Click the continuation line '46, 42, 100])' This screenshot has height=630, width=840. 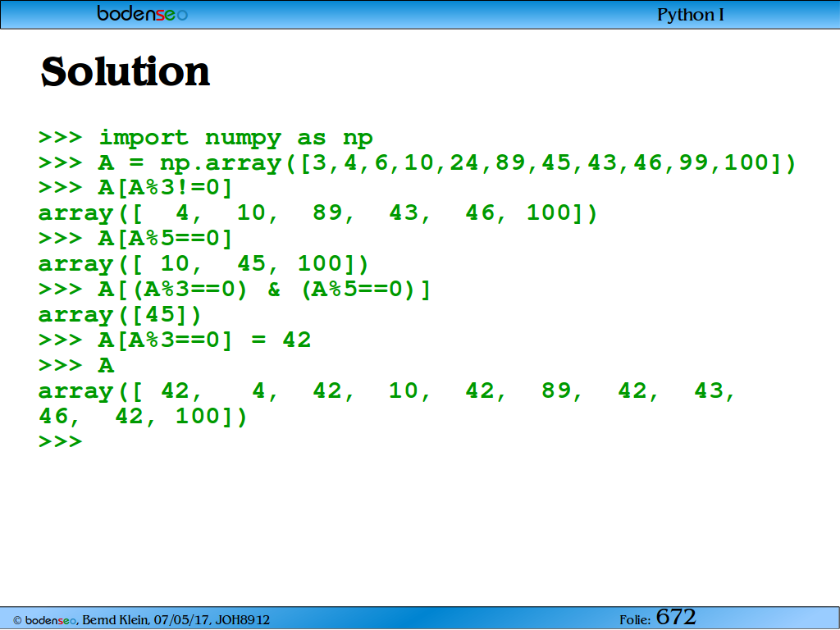pos(143,417)
